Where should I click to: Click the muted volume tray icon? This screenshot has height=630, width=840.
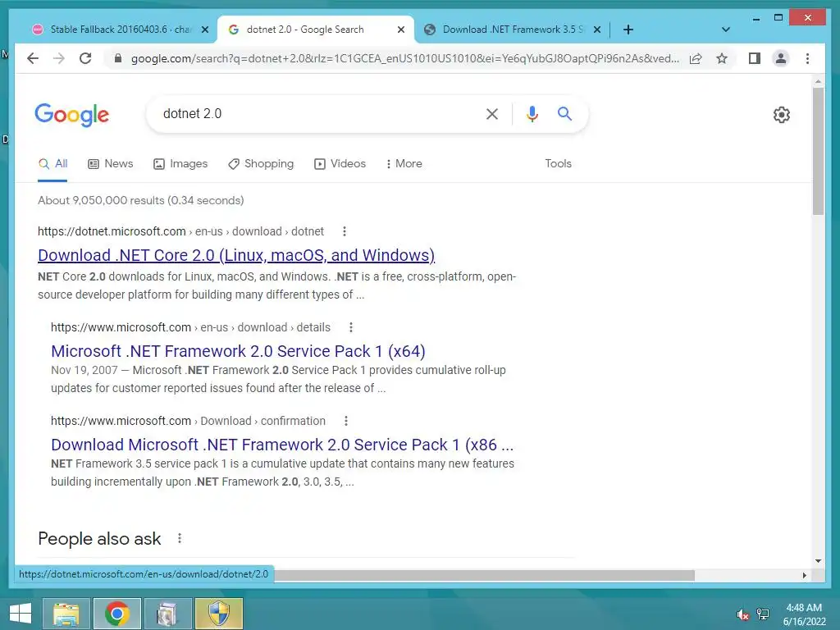coord(742,614)
